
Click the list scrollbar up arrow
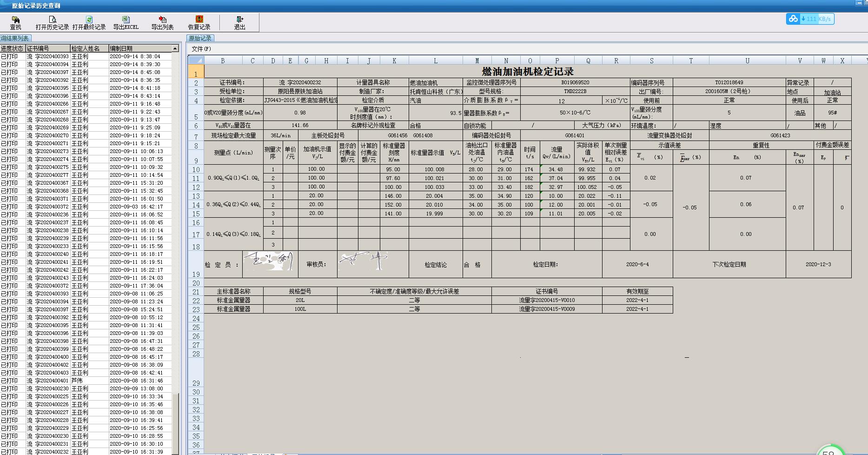tap(175, 48)
